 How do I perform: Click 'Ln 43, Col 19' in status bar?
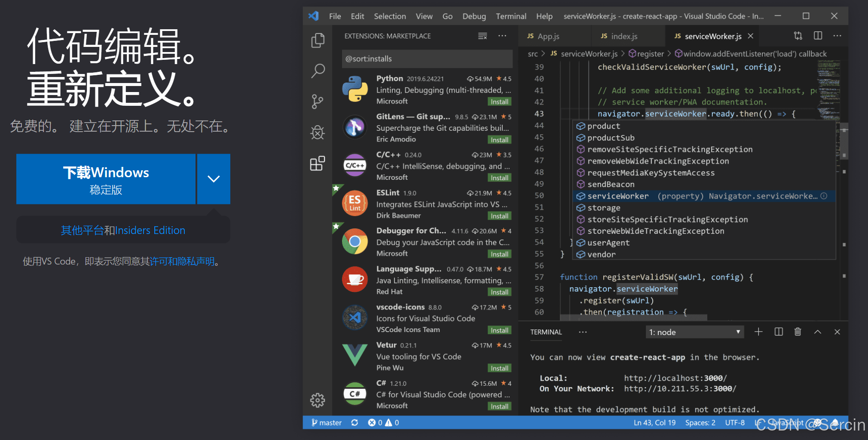pyautogui.click(x=654, y=422)
